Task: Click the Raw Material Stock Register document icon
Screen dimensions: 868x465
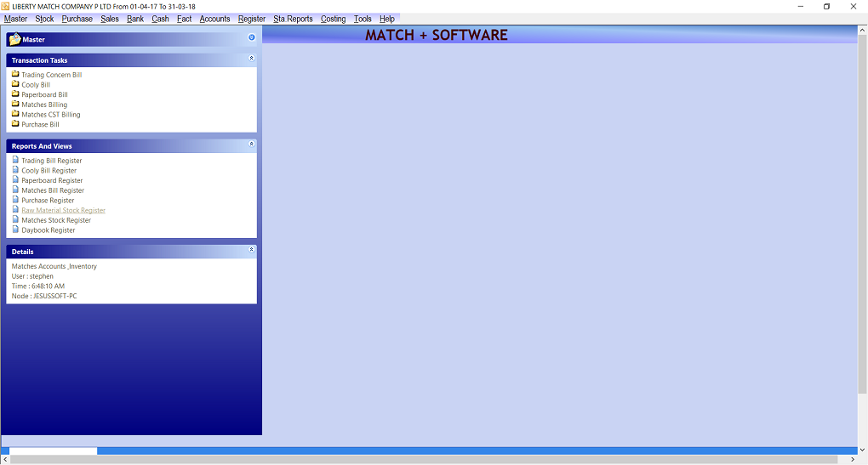Action: click(x=15, y=210)
